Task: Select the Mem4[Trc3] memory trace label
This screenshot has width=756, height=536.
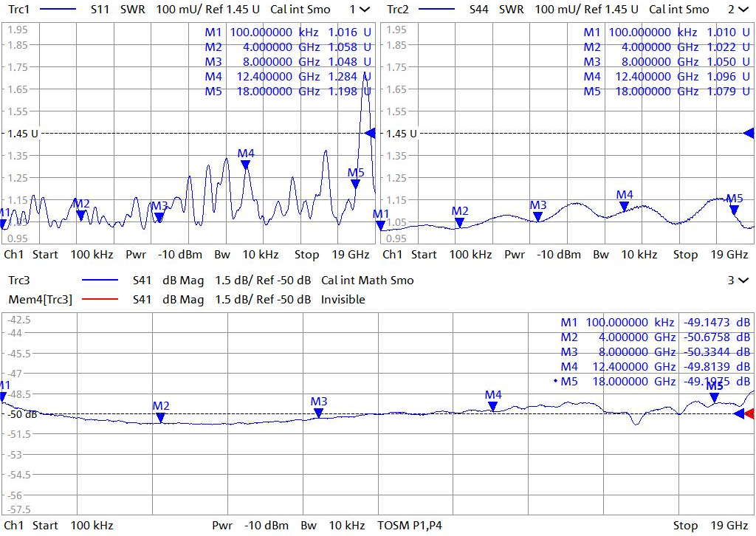Action: (x=39, y=300)
